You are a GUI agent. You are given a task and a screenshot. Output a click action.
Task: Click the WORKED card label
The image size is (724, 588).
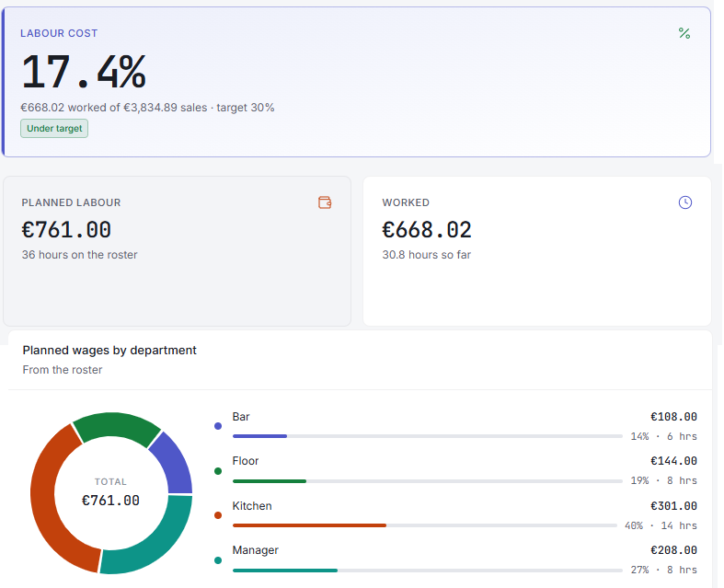pyautogui.click(x=406, y=202)
